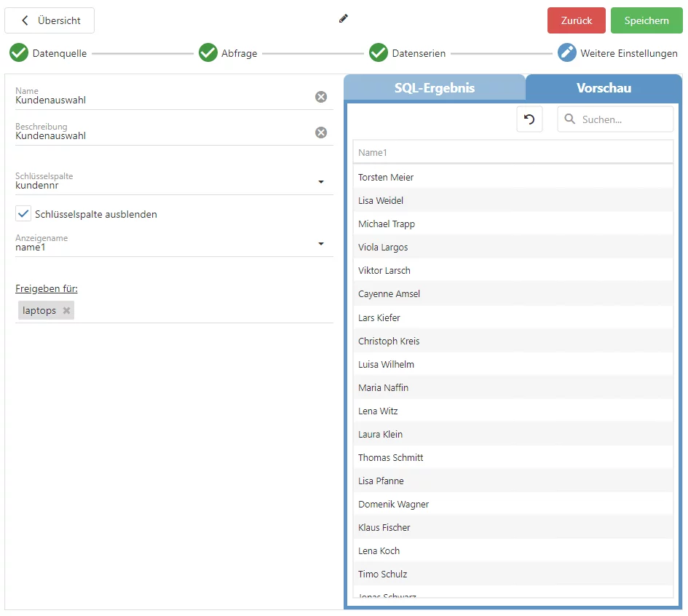
Task: Clear the Name field with X icon
Action: coord(321,97)
